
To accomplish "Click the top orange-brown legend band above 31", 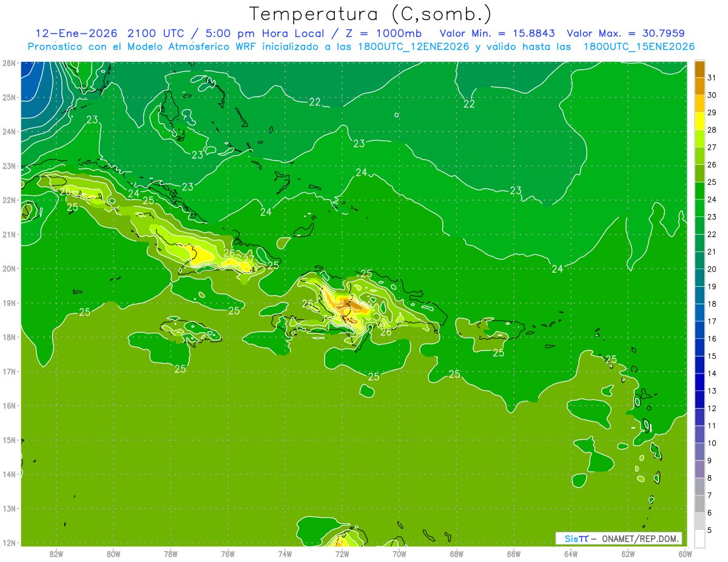I will click(x=699, y=69).
